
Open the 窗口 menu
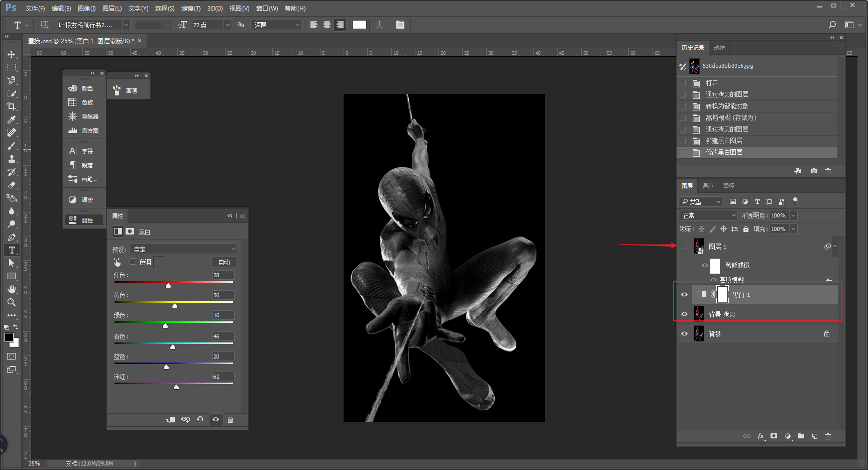coord(267,9)
